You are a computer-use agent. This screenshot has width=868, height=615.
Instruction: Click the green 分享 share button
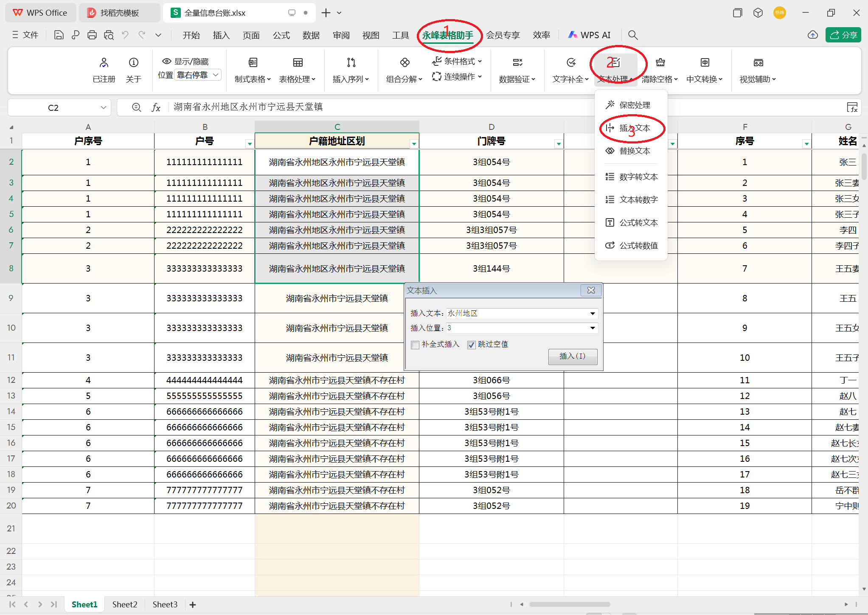pyautogui.click(x=843, y=35)
